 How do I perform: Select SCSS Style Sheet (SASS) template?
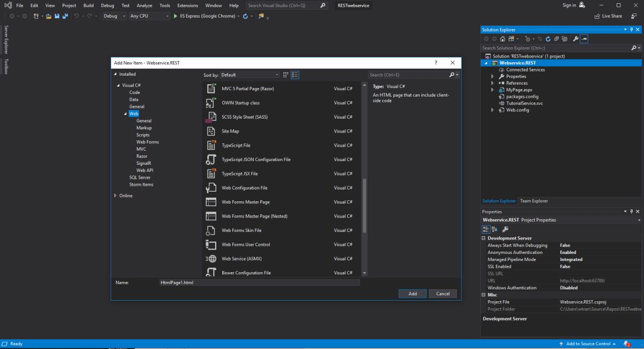[x=278, y=117]
